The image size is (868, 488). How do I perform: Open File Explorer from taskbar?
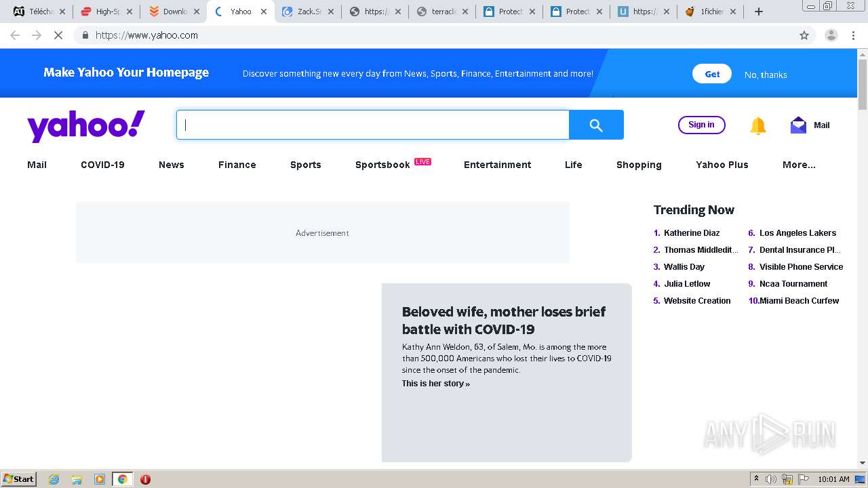[77, 479]
